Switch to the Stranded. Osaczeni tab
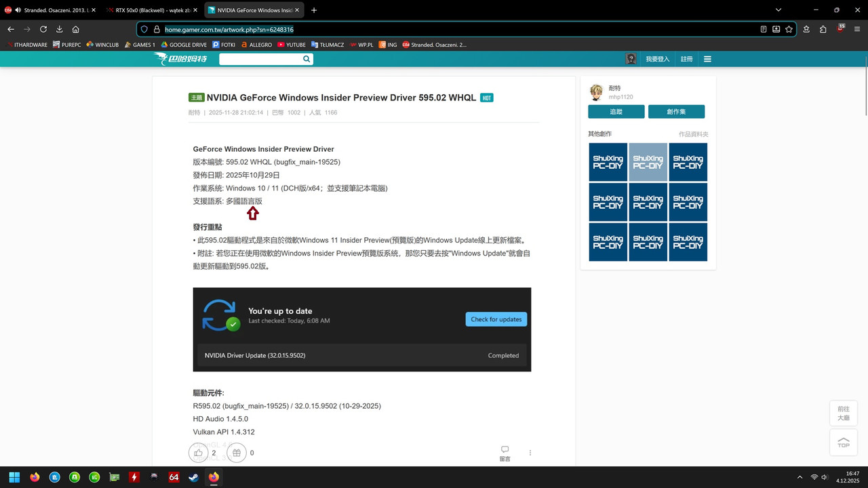868x488 pixels. point(50,10)
